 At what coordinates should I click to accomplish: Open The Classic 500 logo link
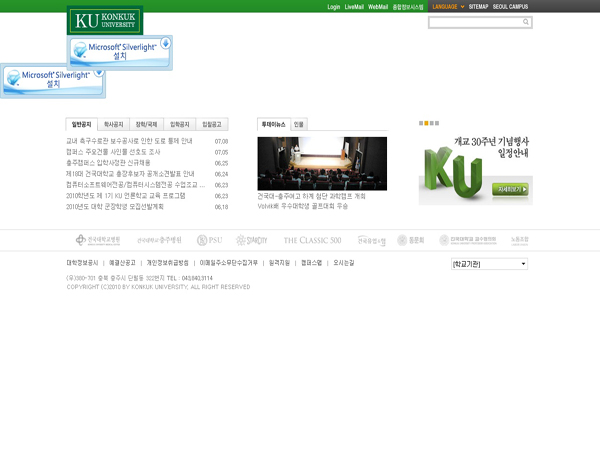tap(312, 240)
